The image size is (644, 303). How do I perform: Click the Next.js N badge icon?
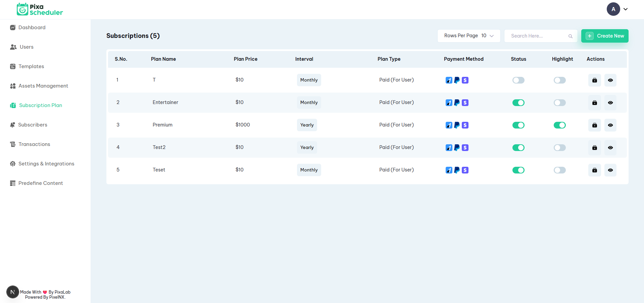tap(13, 292)
